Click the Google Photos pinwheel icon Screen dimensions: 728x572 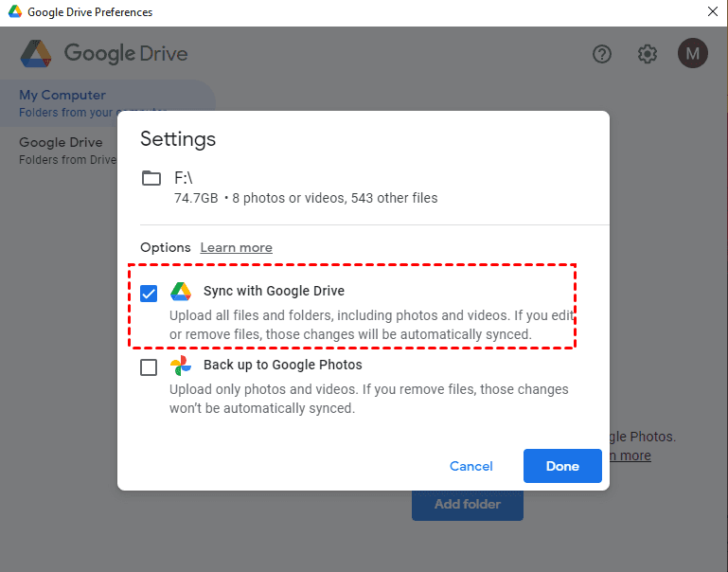(181, 366)
